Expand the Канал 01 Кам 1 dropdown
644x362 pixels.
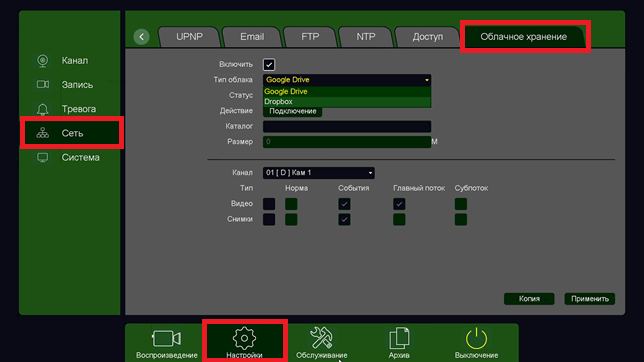(x=318, y=173)
